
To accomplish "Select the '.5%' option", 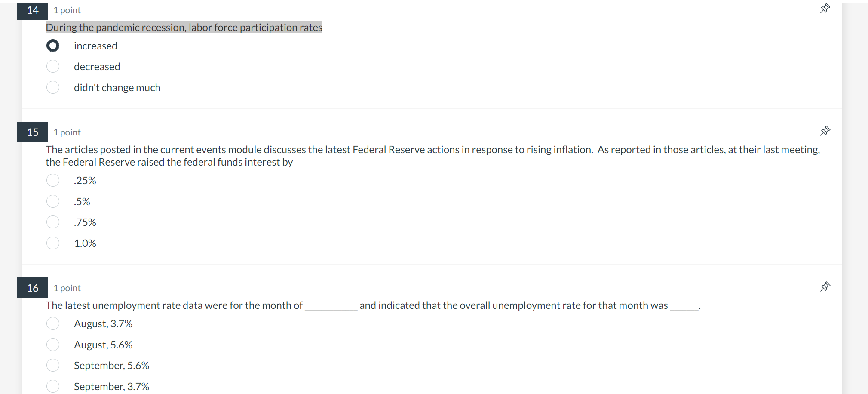I will (x=52, y=201).
